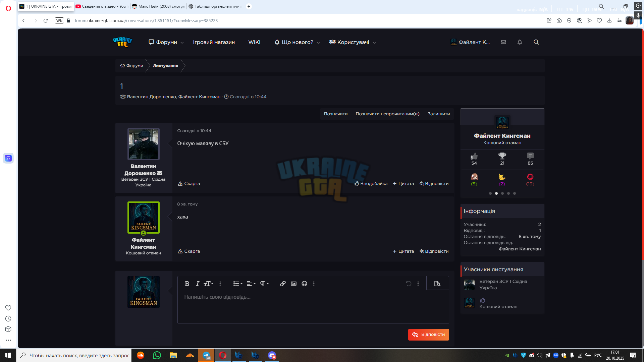Click the orange Відповісти submit button

coord(428,335)
